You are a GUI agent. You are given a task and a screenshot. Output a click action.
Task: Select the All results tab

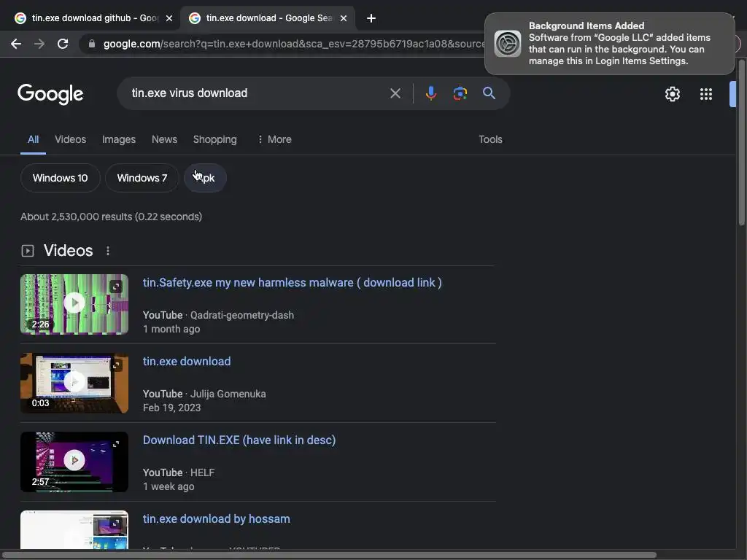pyautogui.click(x=33, y=139)
